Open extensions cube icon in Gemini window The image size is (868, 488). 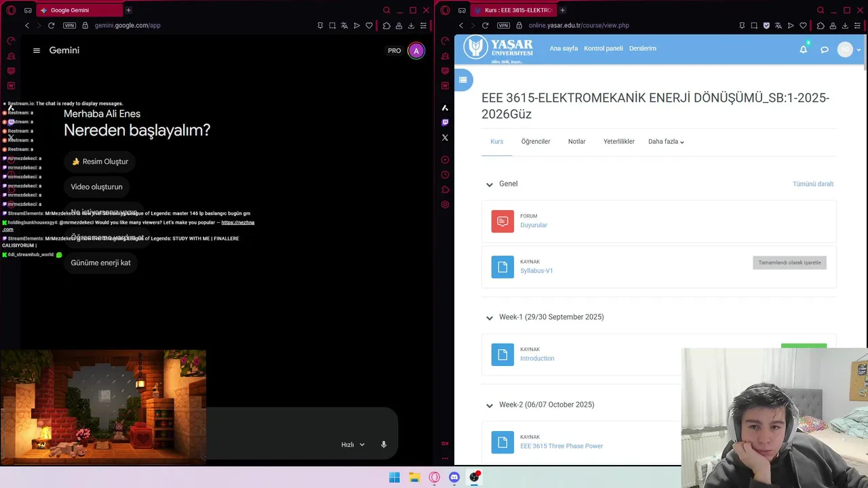(387, 25)
